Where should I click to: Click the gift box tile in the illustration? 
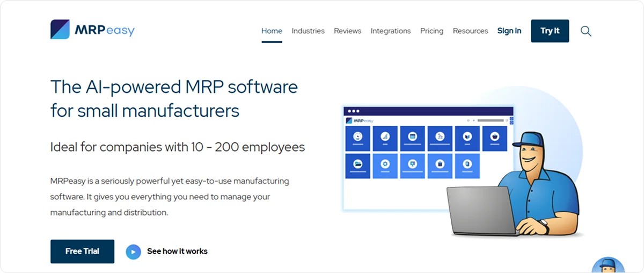pyautogui.click(x=440, y=166)
